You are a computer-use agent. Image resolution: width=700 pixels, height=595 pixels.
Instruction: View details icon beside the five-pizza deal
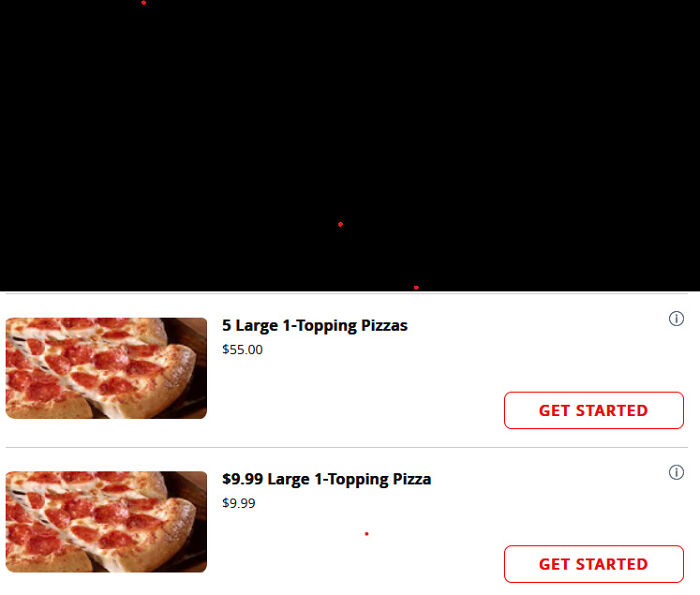676,319
